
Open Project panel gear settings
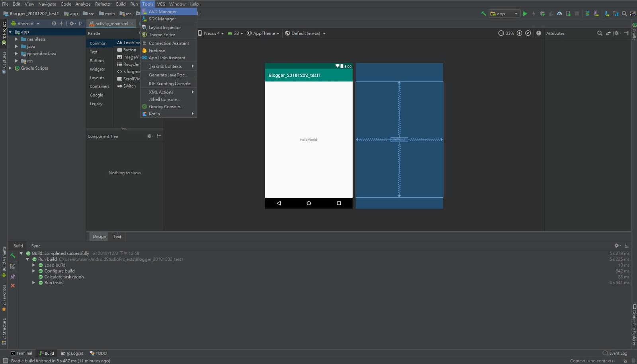tap(72, 23)
